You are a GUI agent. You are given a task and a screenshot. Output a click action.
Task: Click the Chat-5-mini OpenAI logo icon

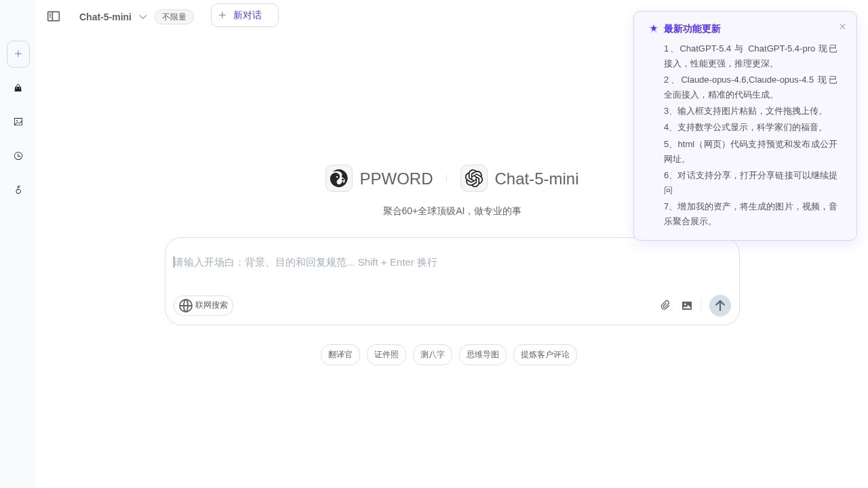(x=474, y=178)
